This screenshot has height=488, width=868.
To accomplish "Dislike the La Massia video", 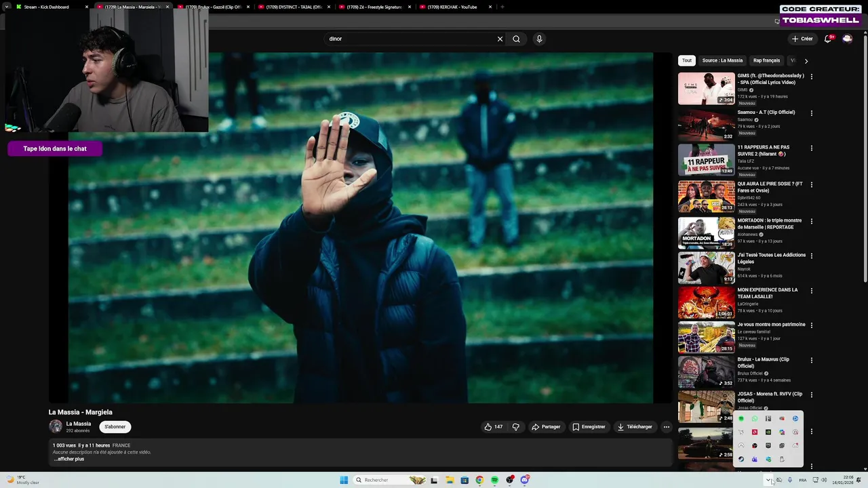I will [x=516, y=427].
